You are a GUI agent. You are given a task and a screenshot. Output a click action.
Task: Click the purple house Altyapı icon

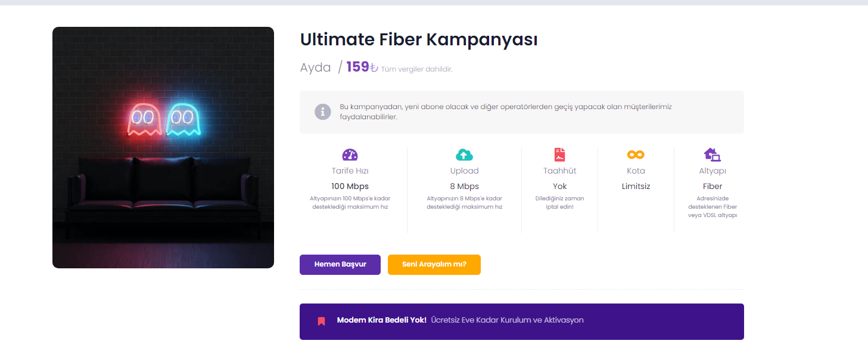point(712,155)
